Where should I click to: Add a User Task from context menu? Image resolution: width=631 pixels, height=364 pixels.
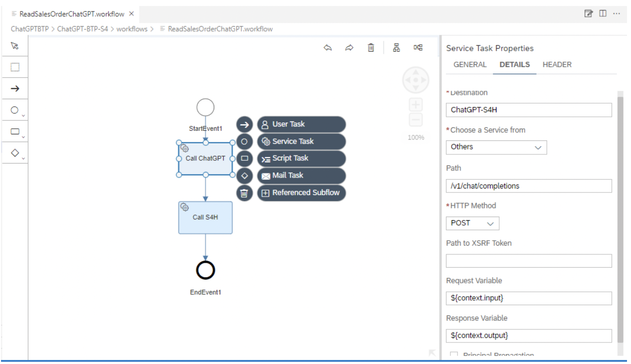coord(301,124)
